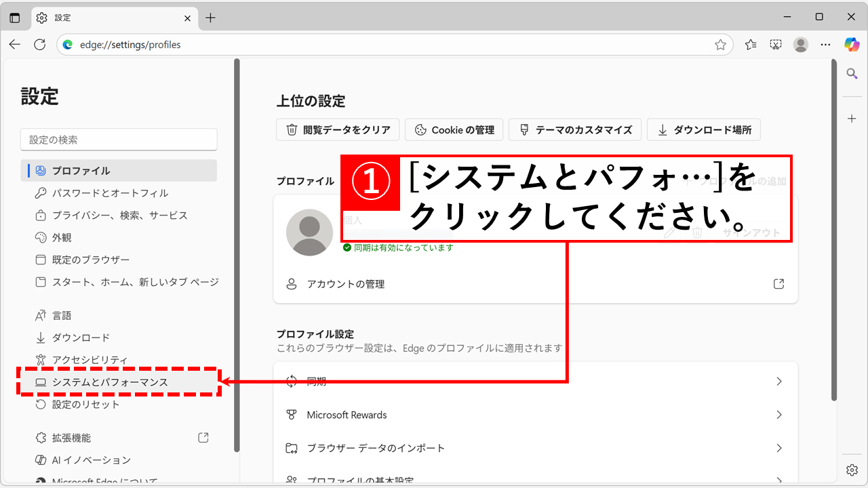The height and width of the screenshot is (488, 868).
Task: Expand ブラウザー データのインポート settings
Action: (778, 448)
